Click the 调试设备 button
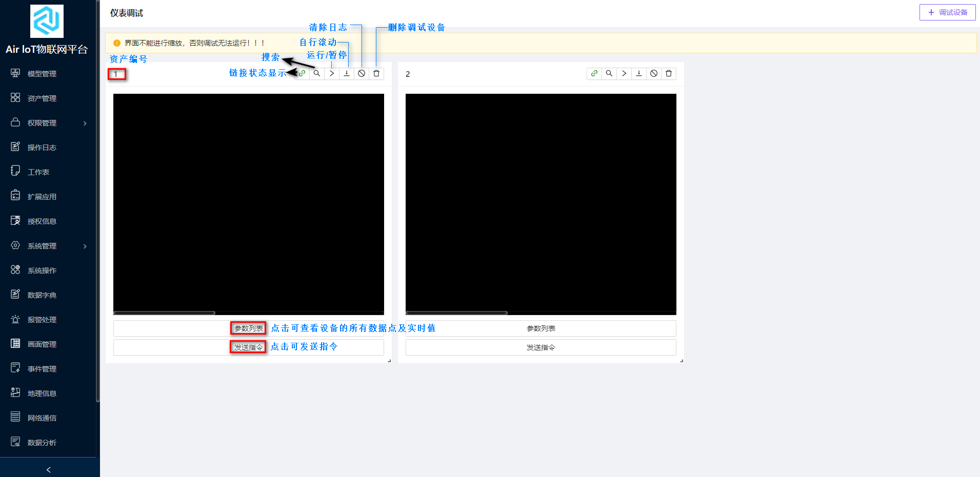The height and width of the screenshot is (477, 980). pos(948,12)
